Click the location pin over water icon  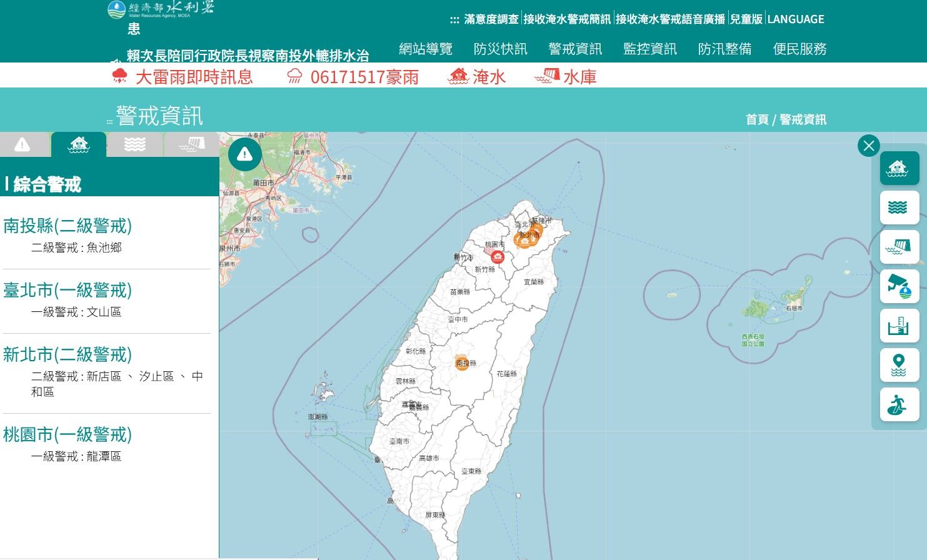click(x=899, y=365)
